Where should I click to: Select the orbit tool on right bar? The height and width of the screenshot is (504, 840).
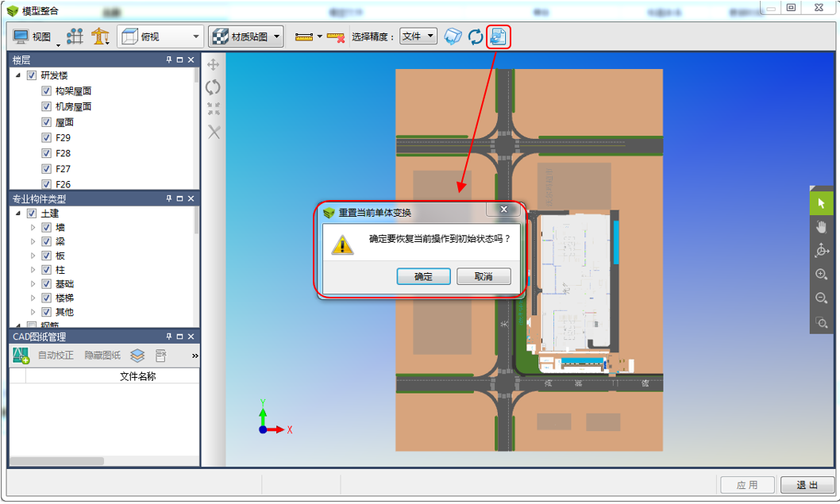(821, 250)
